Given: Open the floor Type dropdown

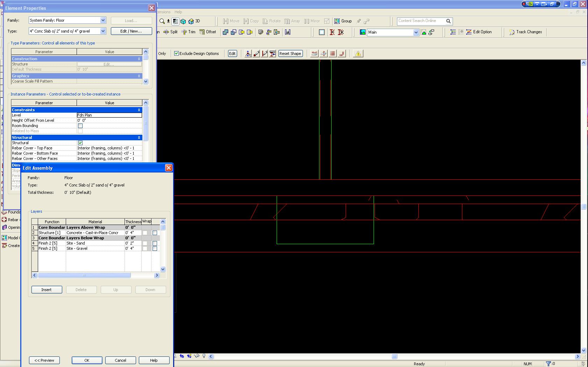Looking at the screenshot, I should click(x=103, y=31).
